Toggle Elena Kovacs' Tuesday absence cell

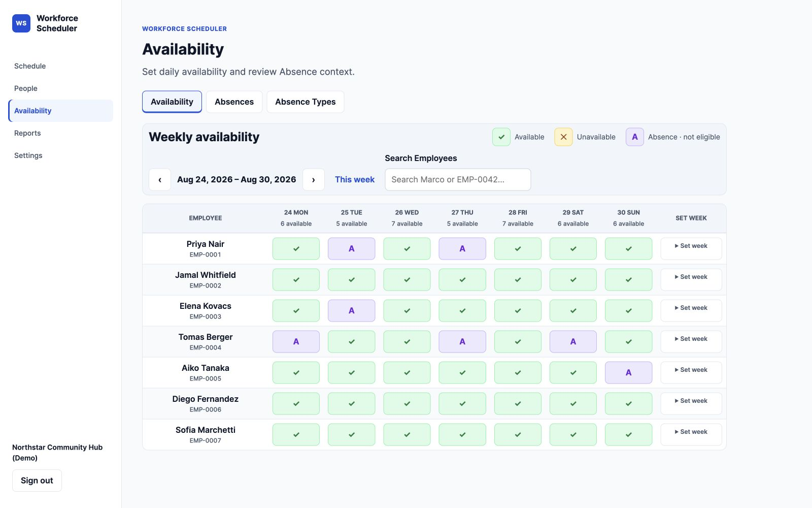(352, 311)
